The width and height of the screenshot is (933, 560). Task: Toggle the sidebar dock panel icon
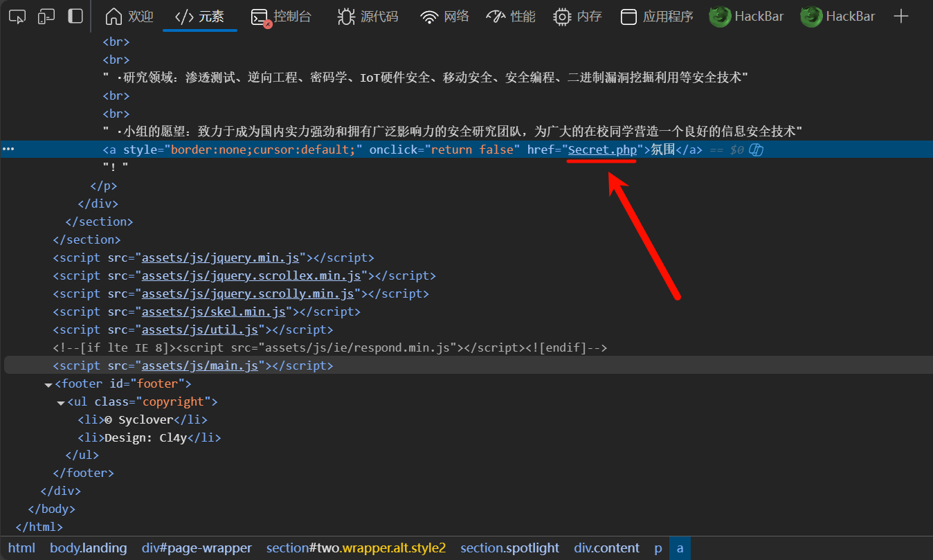75,17
